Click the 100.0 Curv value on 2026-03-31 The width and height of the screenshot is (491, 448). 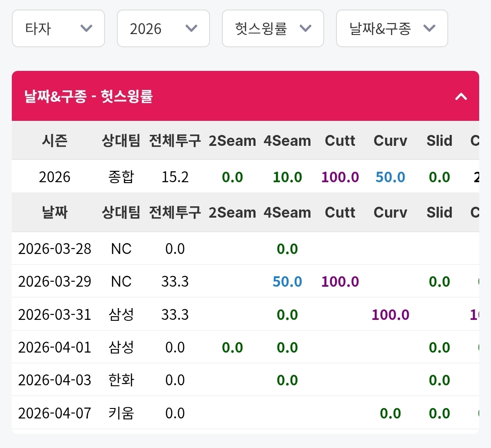(390, 314)
